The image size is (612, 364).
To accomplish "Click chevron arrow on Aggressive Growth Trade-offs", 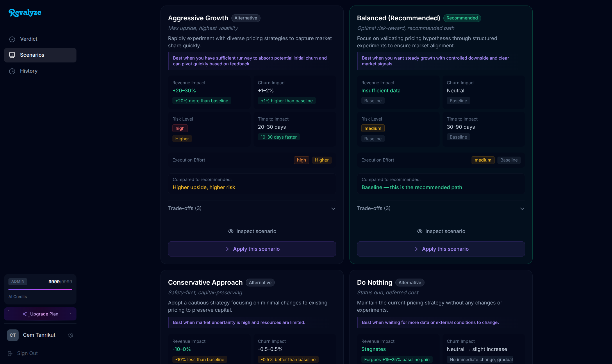I will [333, 209].
